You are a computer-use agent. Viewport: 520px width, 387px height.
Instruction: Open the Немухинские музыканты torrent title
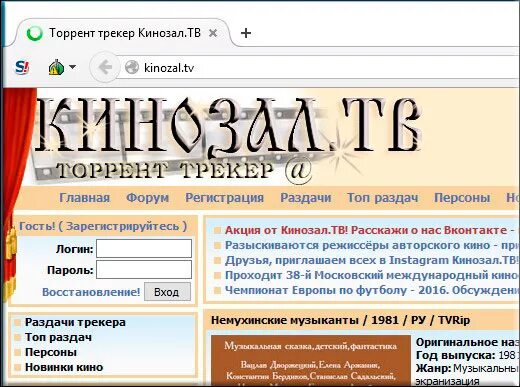[x=340, y=320]
